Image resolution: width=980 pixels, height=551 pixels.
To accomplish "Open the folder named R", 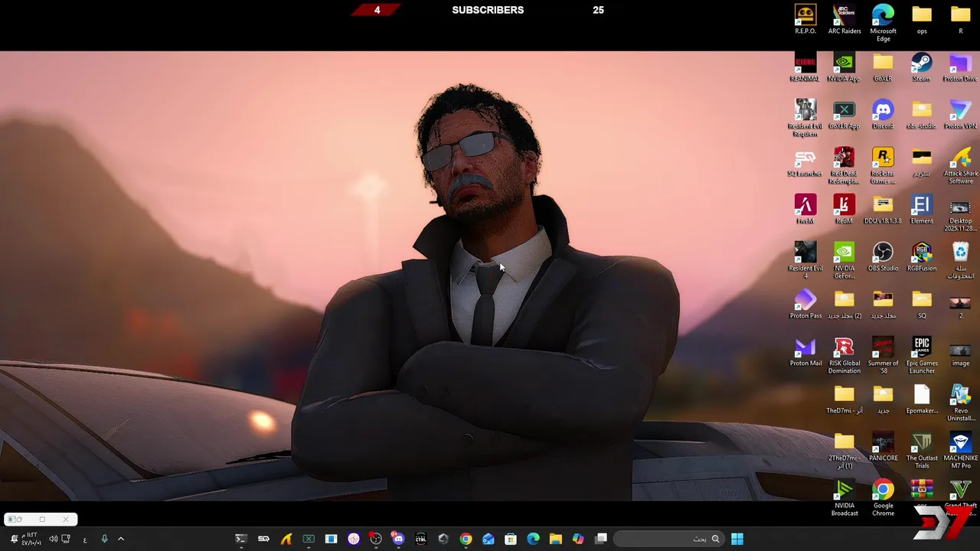I will point(960,19).
